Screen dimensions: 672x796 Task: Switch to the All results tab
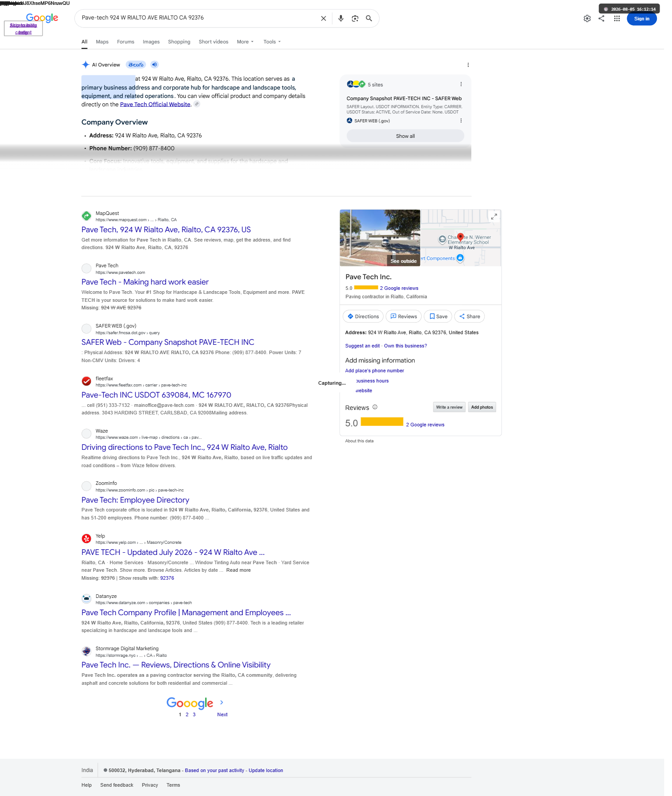click(84, 42)
